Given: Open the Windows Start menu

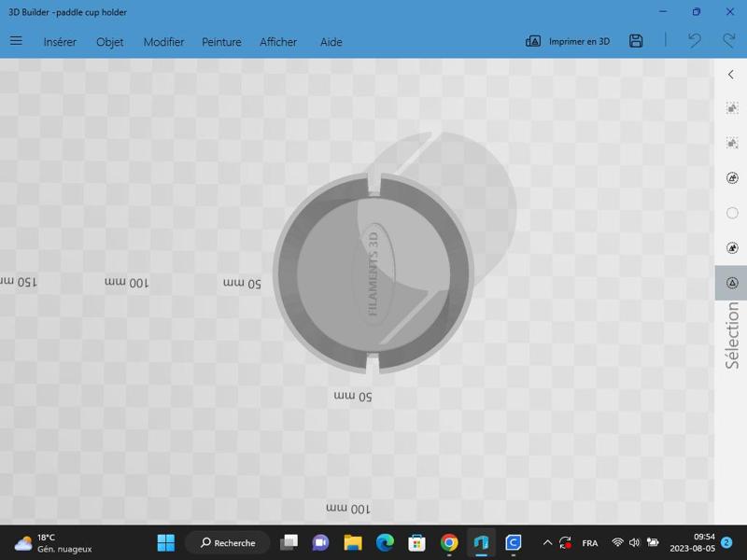Looking at the screenshot, I should [x=166, y=543].
